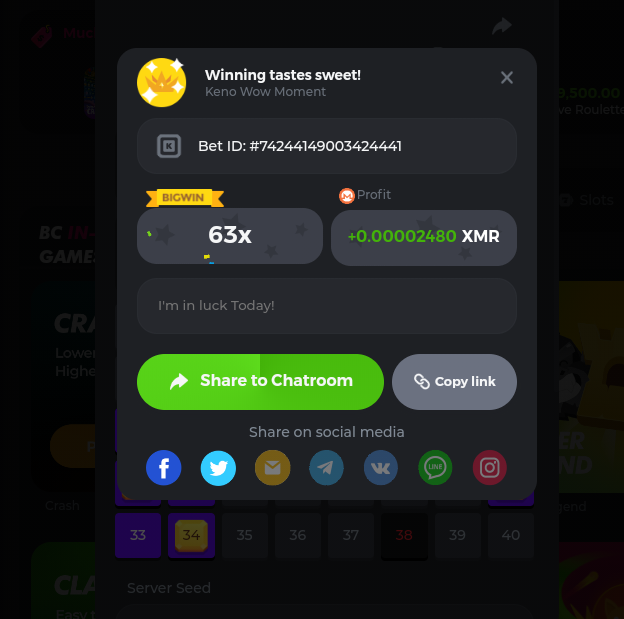Close the Keno Wow Moment dialog
Image resolution: width=624 pixels, height=619 pixels.
coord(507,78)
